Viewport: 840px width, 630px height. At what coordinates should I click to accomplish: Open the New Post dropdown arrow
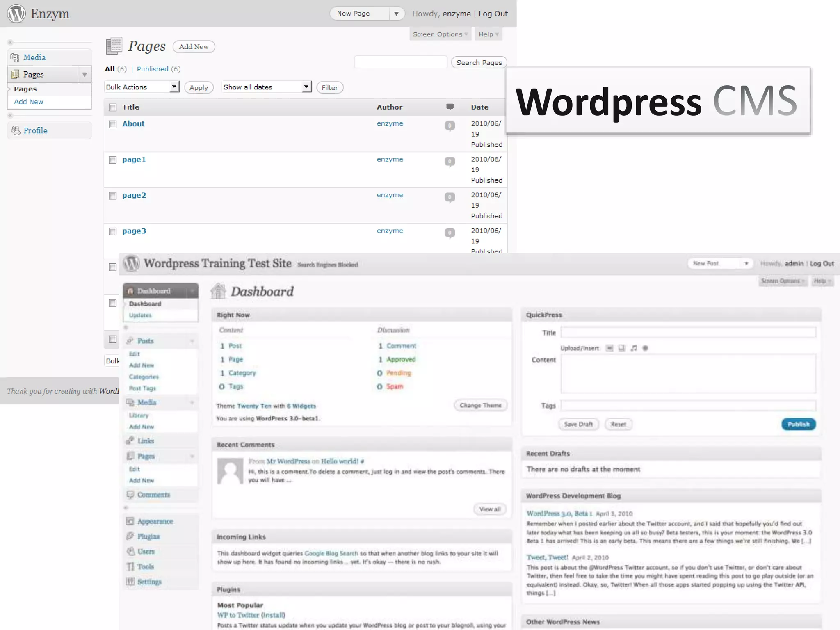tap(746, 263)
